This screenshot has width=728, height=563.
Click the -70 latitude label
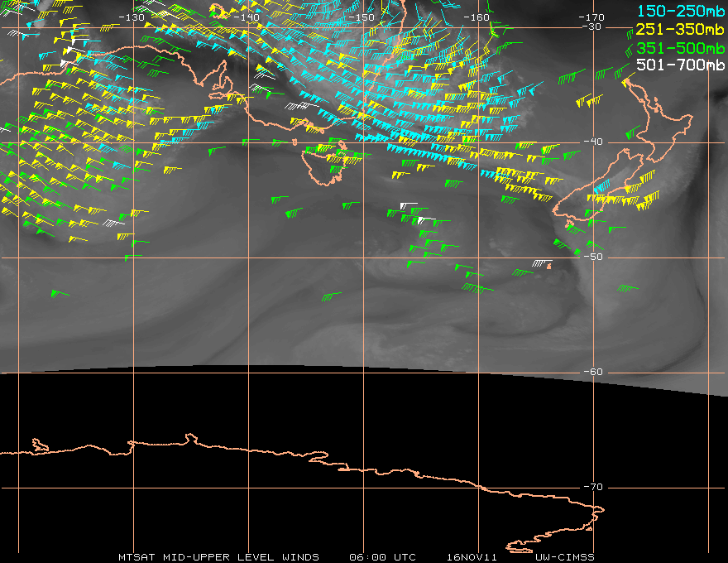pos(593,487)
